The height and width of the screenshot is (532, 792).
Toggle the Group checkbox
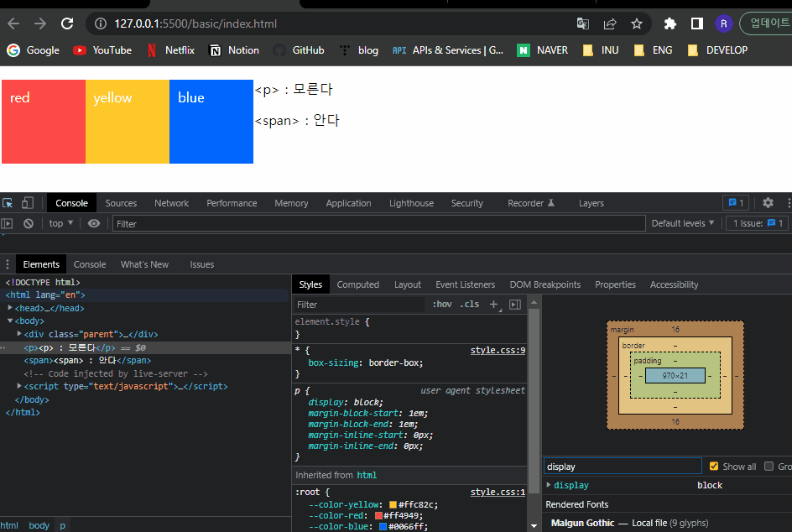[769, 467]
